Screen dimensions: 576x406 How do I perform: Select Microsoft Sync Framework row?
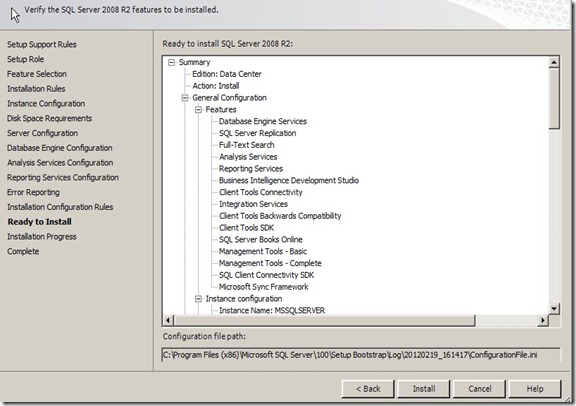pyautogui.click(x=263, y=287)
